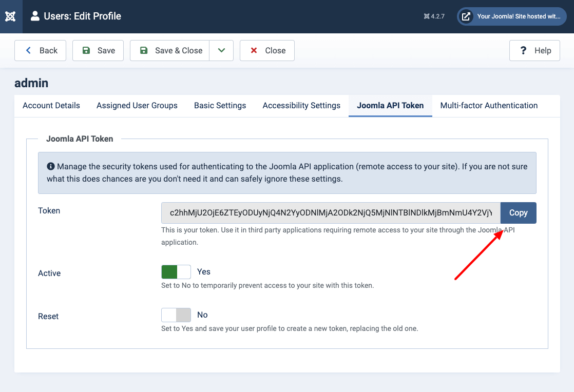Switch to the Account Details tab

[x=51, y=106]
